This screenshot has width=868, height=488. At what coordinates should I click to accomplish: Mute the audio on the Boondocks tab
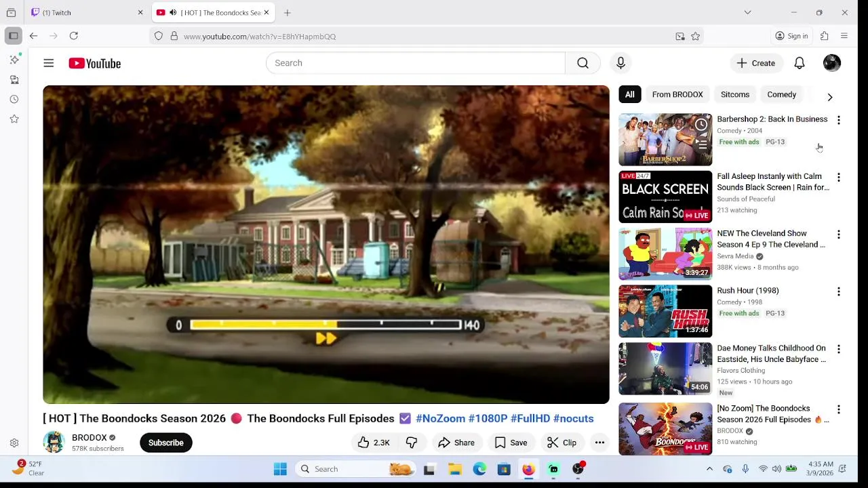coord(172,12)
